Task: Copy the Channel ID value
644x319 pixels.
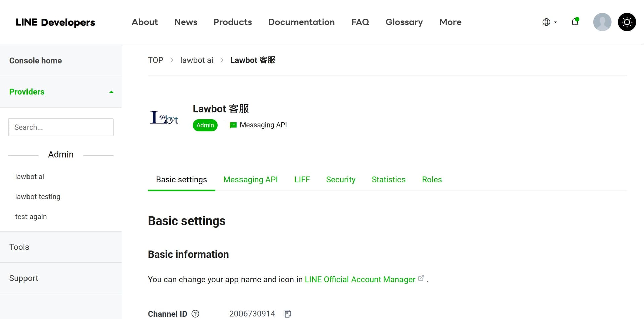Action: click(x=287, y=314)
